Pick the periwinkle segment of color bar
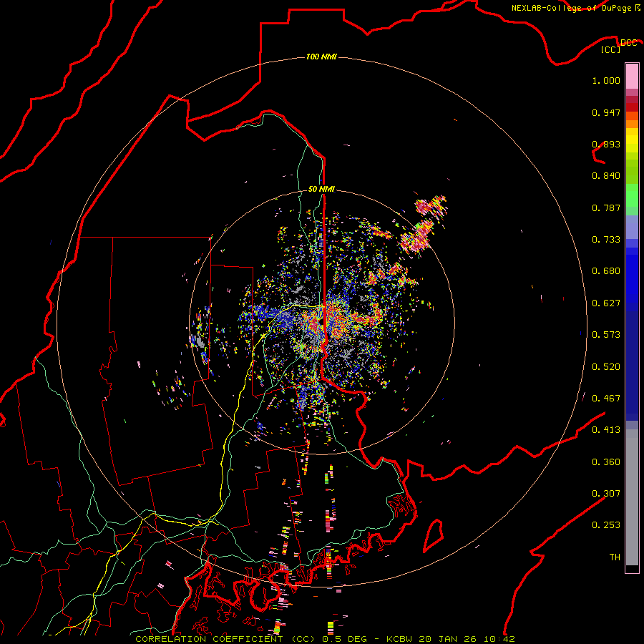 (x=632, y=227)
